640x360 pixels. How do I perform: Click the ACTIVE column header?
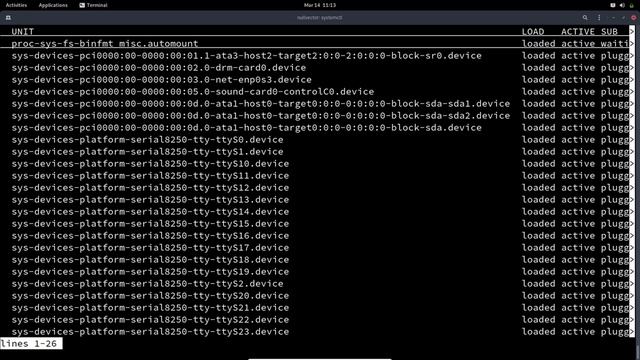[578, 31]
